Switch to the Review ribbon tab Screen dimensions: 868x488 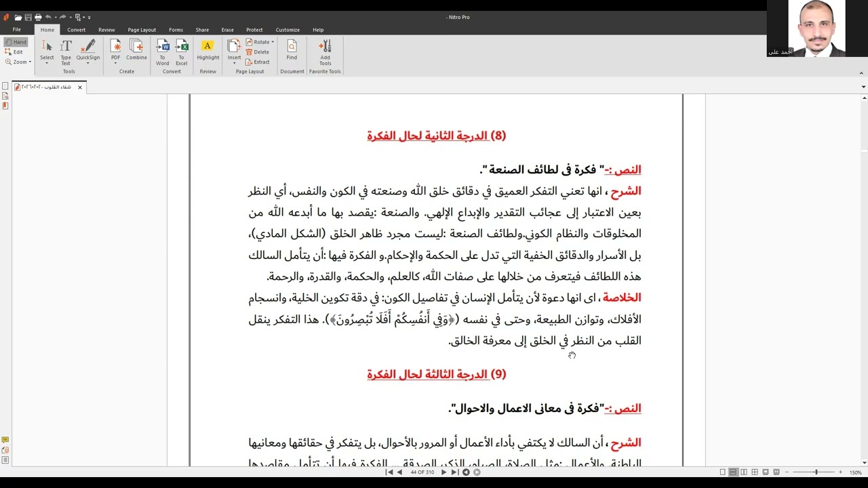(106, 30)
